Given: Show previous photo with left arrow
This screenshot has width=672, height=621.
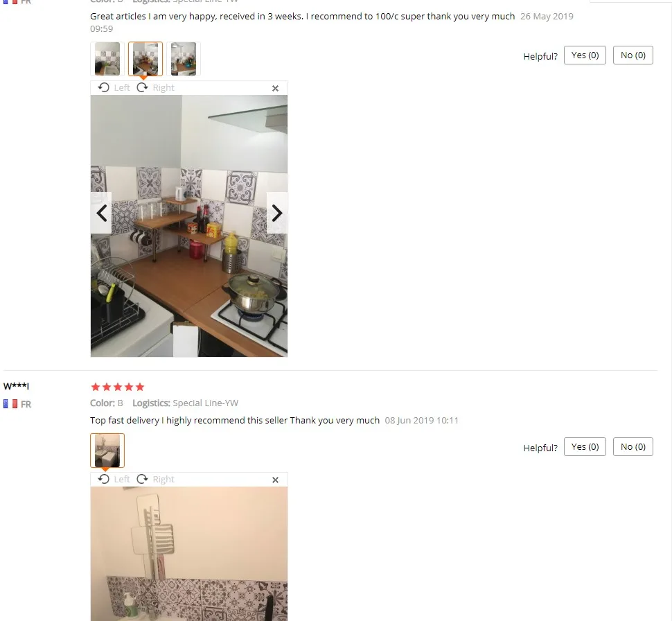Looking at the screenshot, I should click(x=101, y=213).
